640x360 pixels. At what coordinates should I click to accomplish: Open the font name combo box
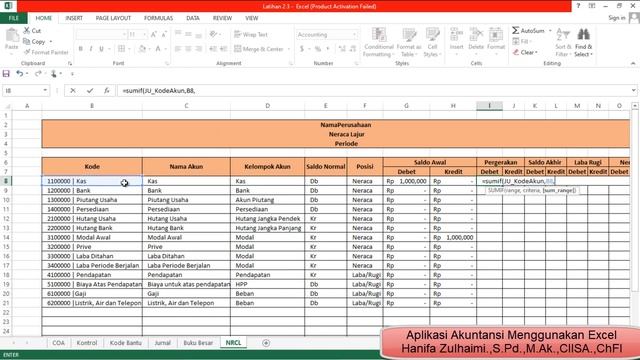pyautogui.click(x=101, y=35)
